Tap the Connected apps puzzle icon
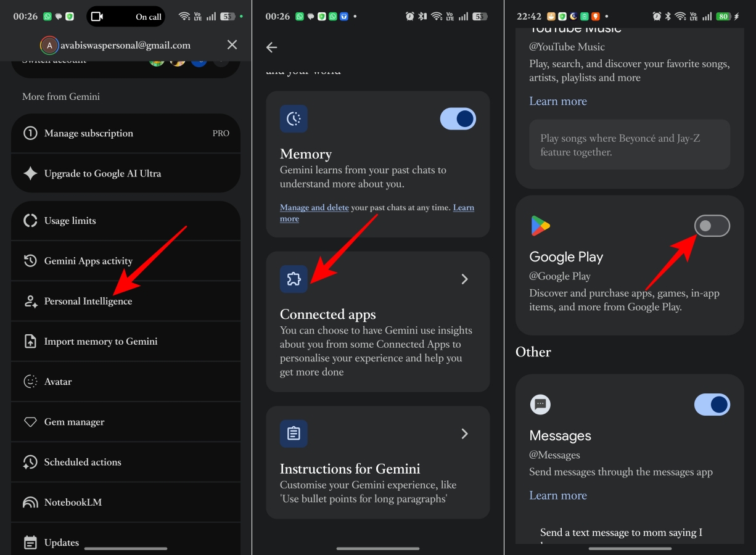 coord(294,279)
